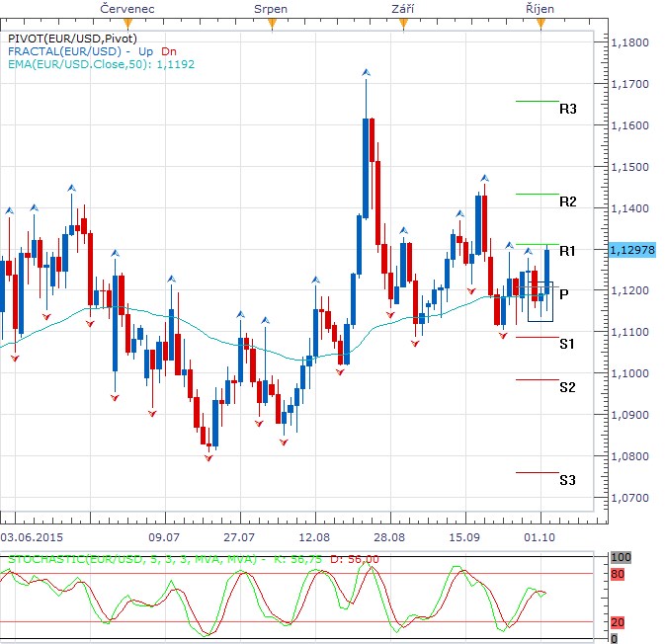Click the R3 resistance level label
Screen dimensions: 665x644
click(x=567, y=109)
